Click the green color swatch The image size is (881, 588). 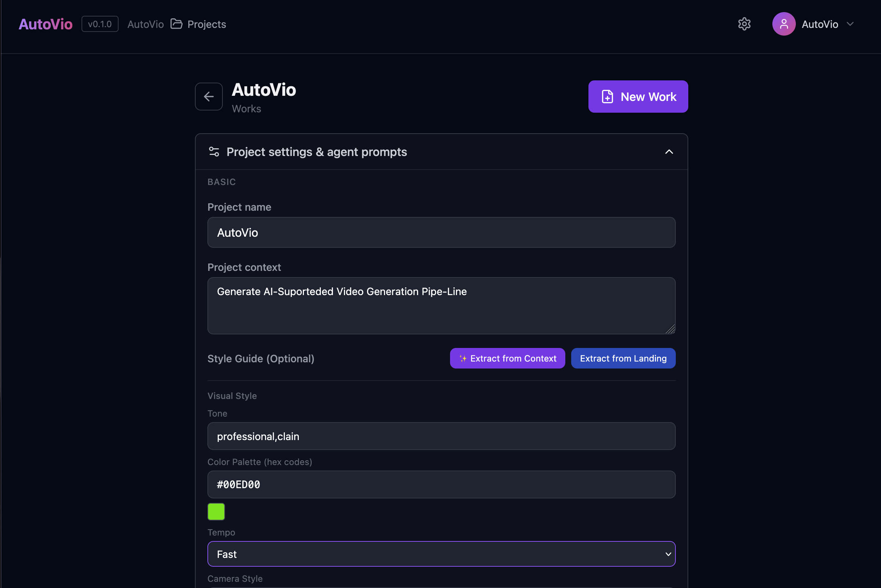pyautogui.click(x=216, y=512)
